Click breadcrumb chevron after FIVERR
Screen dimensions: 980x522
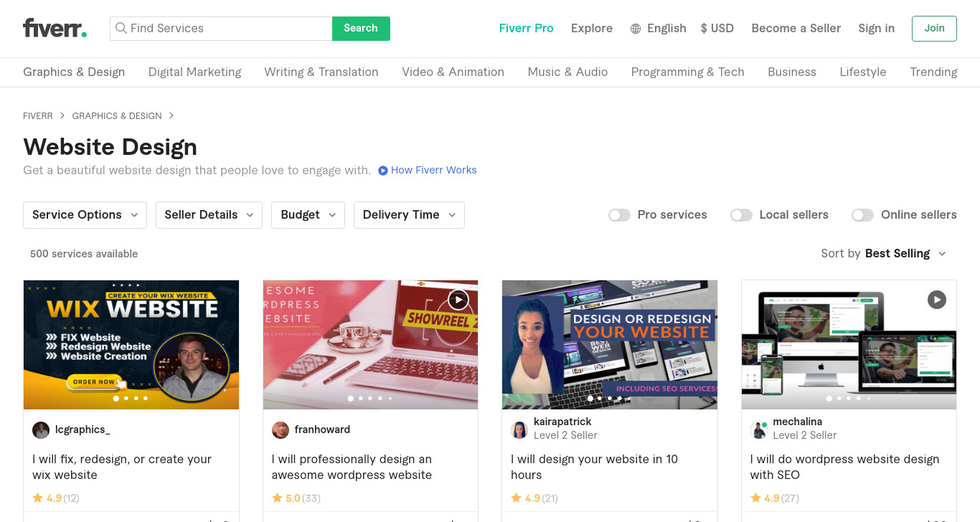[62, 115]
